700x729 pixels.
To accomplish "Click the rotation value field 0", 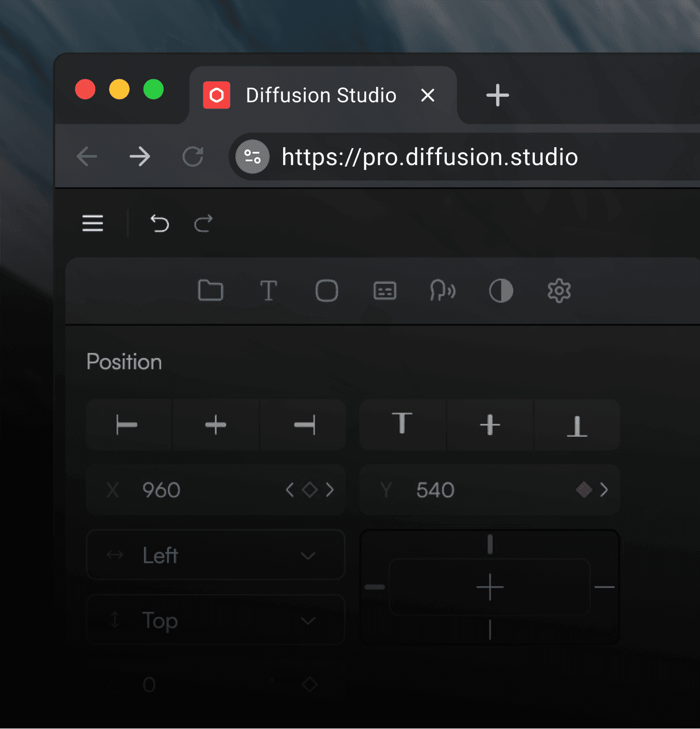I will click(149, 685).
